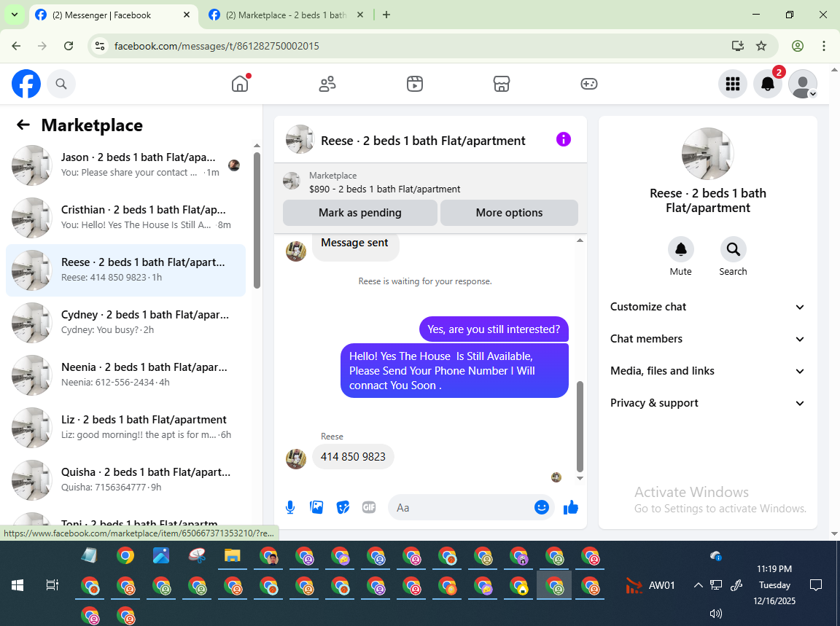Viewport: 840px width, 626px height.
Task: Open the emoji picker smiley
Action: point(542,507)
